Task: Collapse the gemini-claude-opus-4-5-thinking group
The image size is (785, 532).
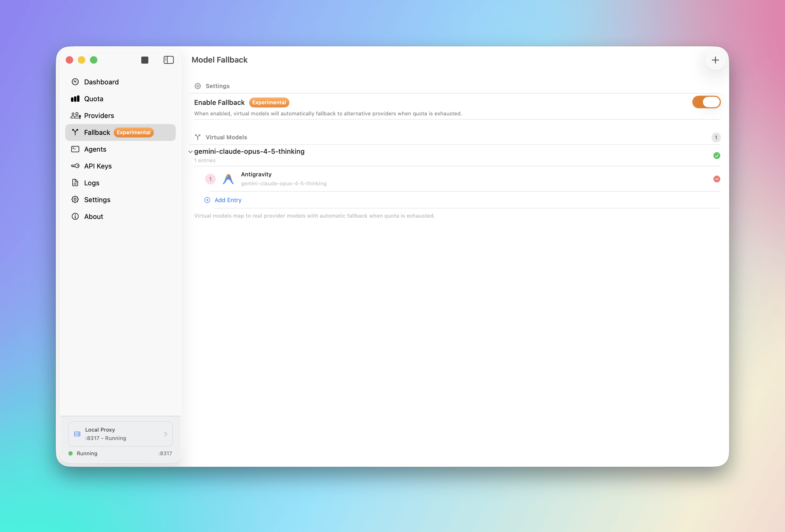Action: tap(190, 152)
